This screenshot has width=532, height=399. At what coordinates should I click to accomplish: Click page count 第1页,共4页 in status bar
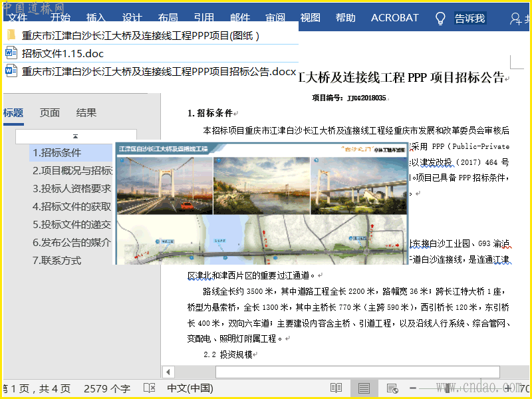(x=37, y=388)
